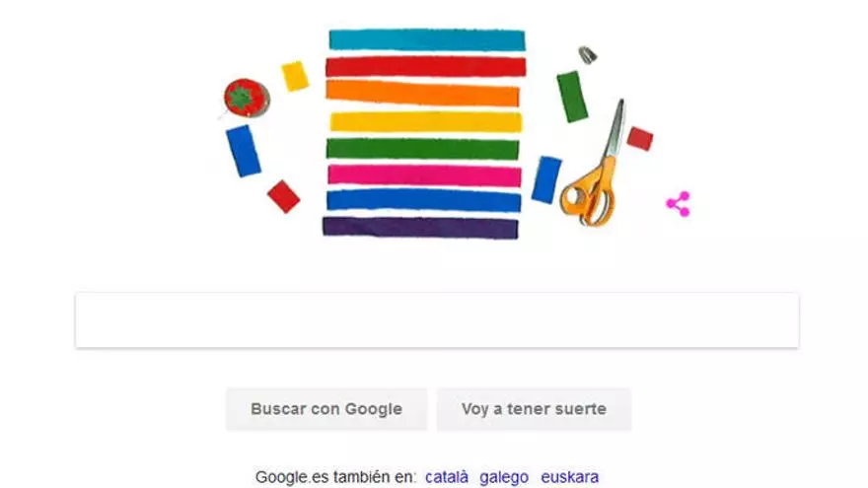The width and height of the screenshot is (868, 488).
Task: Click the Buscar con Google button
Action: pos(326,409)
